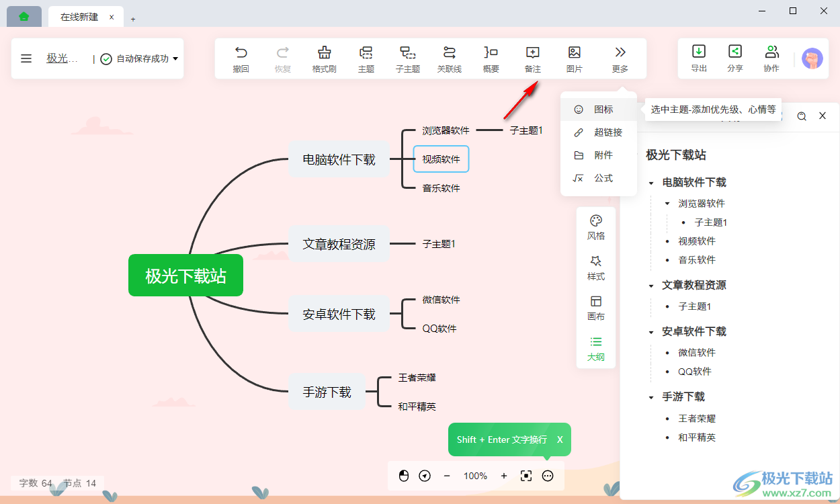This screenshot has height=504, width=840.
Task: Select the 王者荣耀 node on canvas
Action: (x=417, y=378)
